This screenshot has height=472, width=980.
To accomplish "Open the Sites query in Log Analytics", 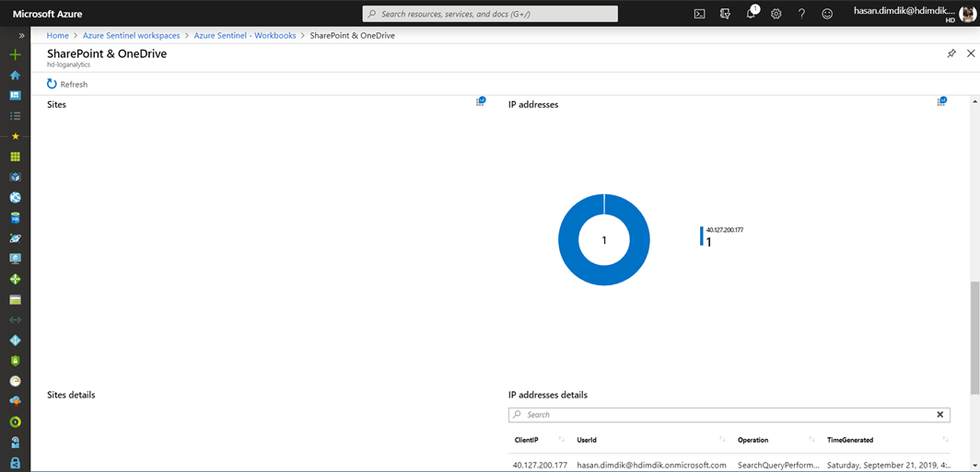I will pos(481,101).
